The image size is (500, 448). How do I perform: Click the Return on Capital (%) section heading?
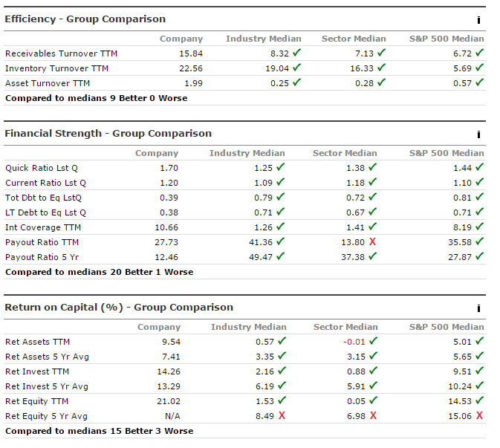[119, 308]
